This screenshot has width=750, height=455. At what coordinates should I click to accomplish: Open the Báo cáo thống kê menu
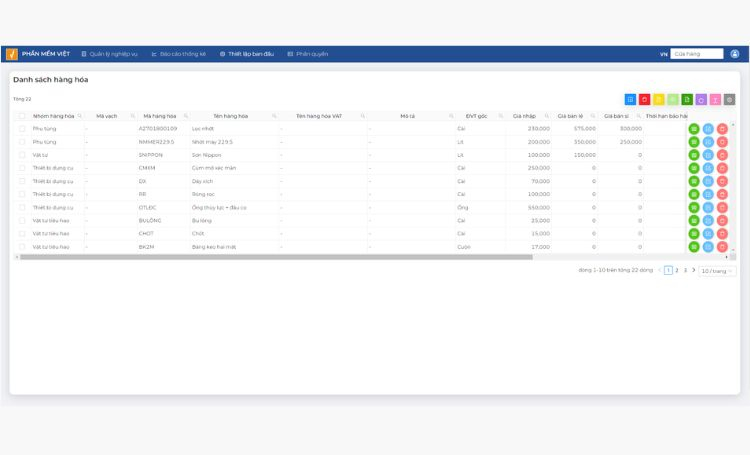click(x=178, y=54)
